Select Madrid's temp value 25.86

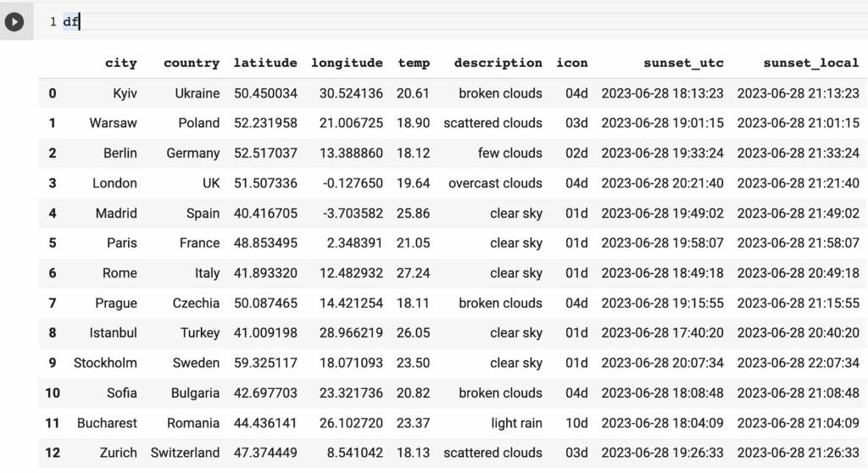[x=413, y=213]
